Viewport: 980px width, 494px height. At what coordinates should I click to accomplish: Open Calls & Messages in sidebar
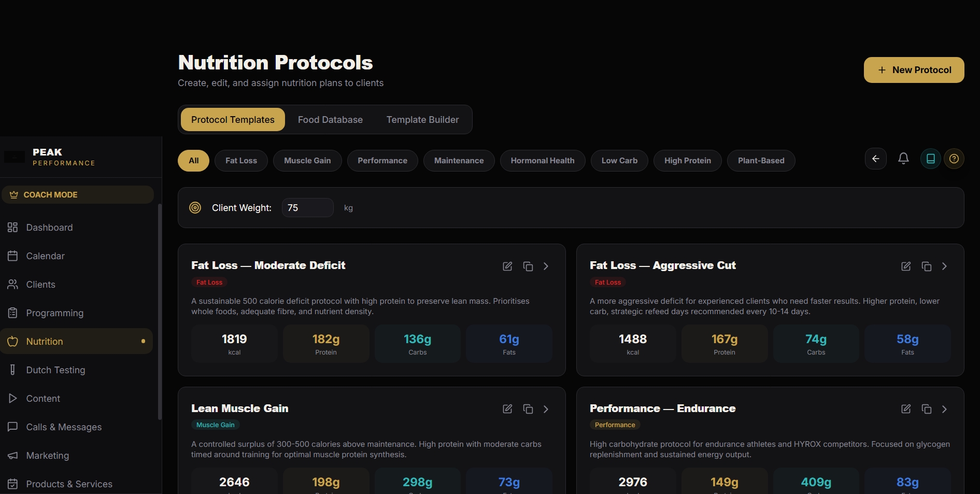click(x=77, y=427)
